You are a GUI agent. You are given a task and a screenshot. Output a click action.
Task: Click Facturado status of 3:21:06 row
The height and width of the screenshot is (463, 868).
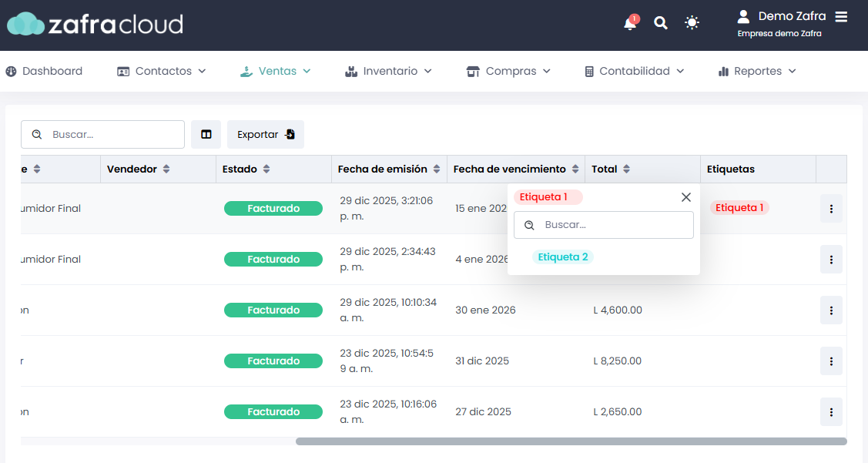(273, 208)
